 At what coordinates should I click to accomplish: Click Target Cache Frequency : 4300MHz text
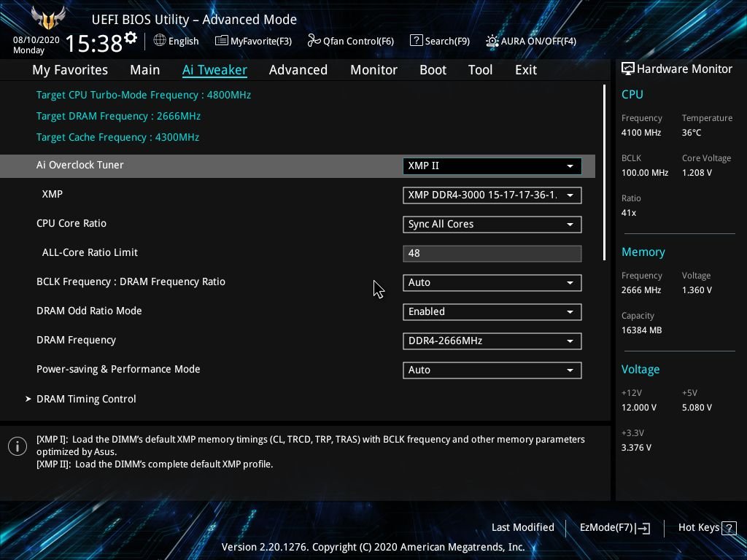click(117, 137)
